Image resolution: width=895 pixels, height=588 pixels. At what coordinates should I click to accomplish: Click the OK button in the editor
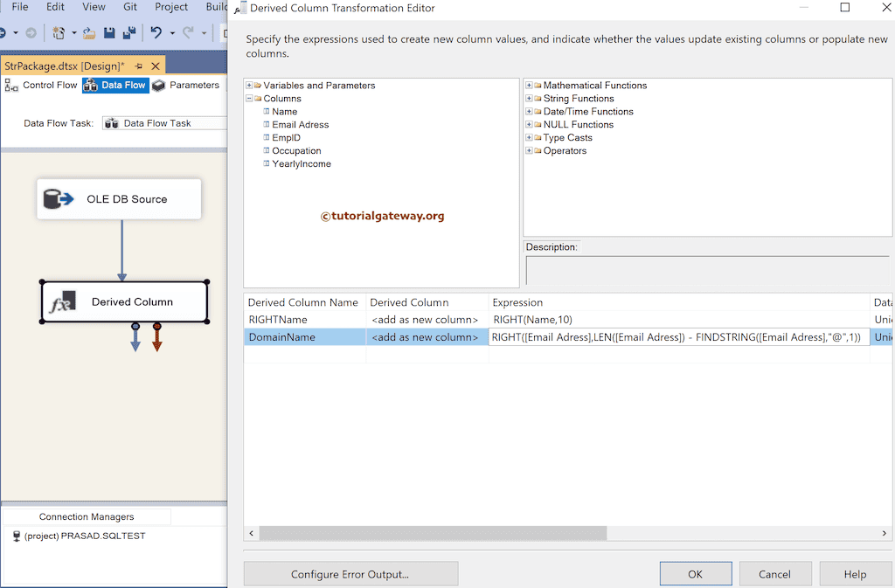[695, 573]
